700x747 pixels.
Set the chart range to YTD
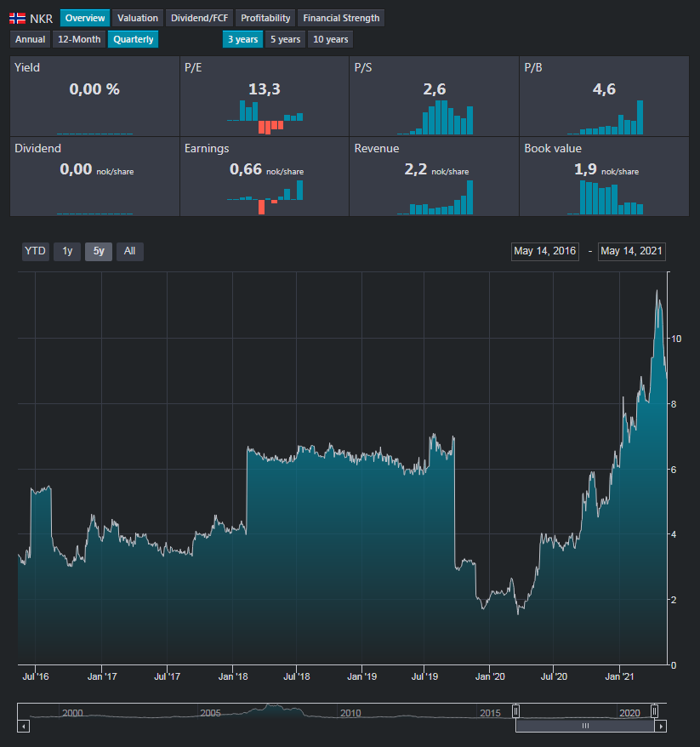pyautogui.click(x=36, y=251)
